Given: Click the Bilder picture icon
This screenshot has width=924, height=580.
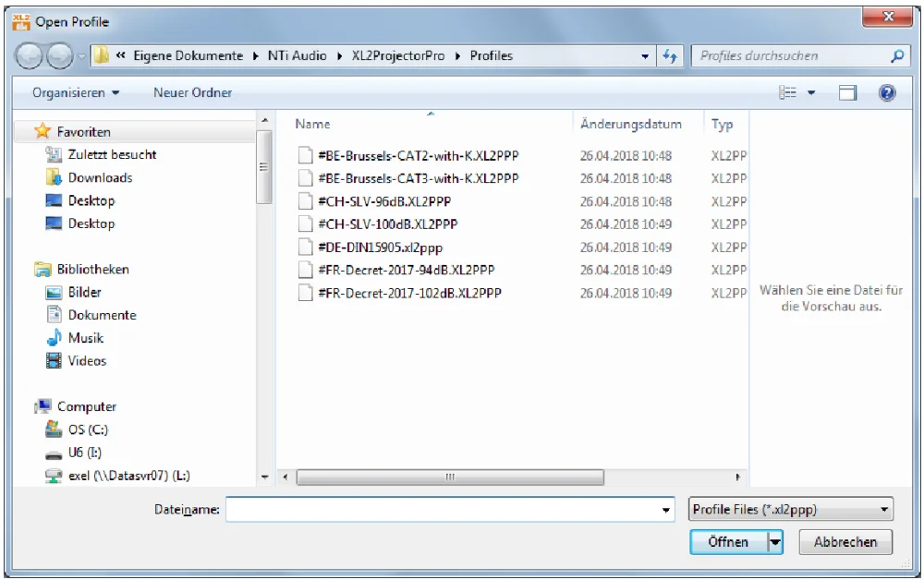Looking at the screenshot, I should (x=54, y=292).
